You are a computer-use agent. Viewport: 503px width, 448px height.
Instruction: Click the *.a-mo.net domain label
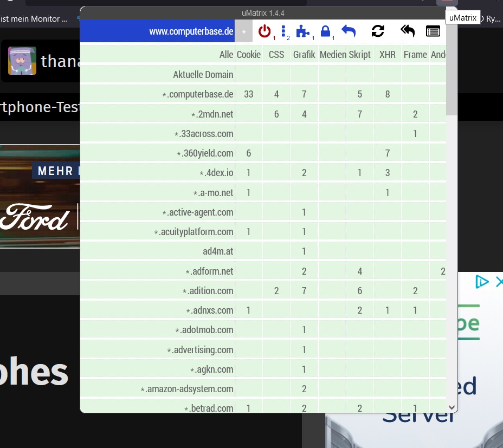214,192
